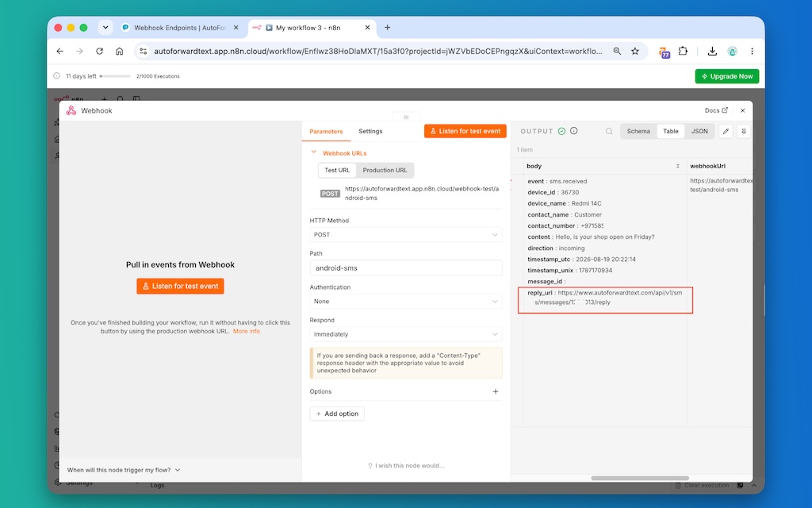This screenshot has width=812, height=508.
Task: Click the Webhook node icon in header
Action: pos(71,110)
